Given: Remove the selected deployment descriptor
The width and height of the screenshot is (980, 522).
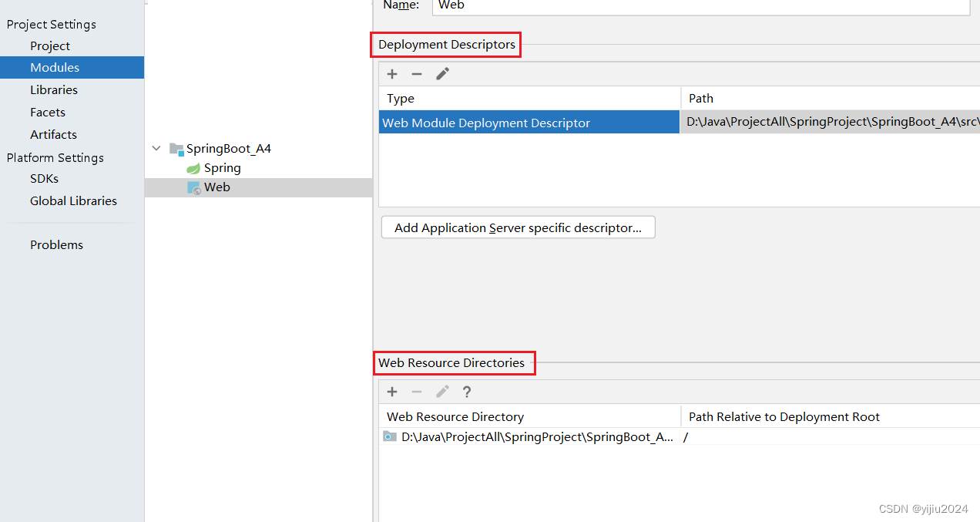Looking at the screenshot, I should (417, 73).
